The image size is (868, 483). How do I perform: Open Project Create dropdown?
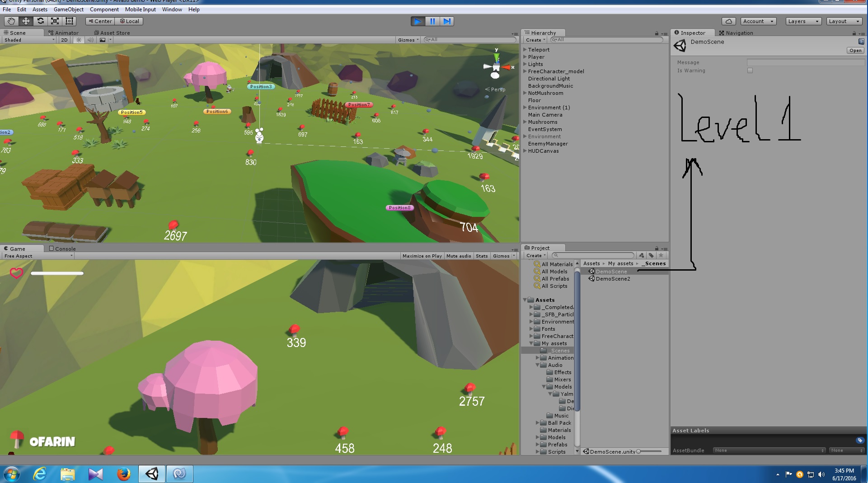coord(536,255)
